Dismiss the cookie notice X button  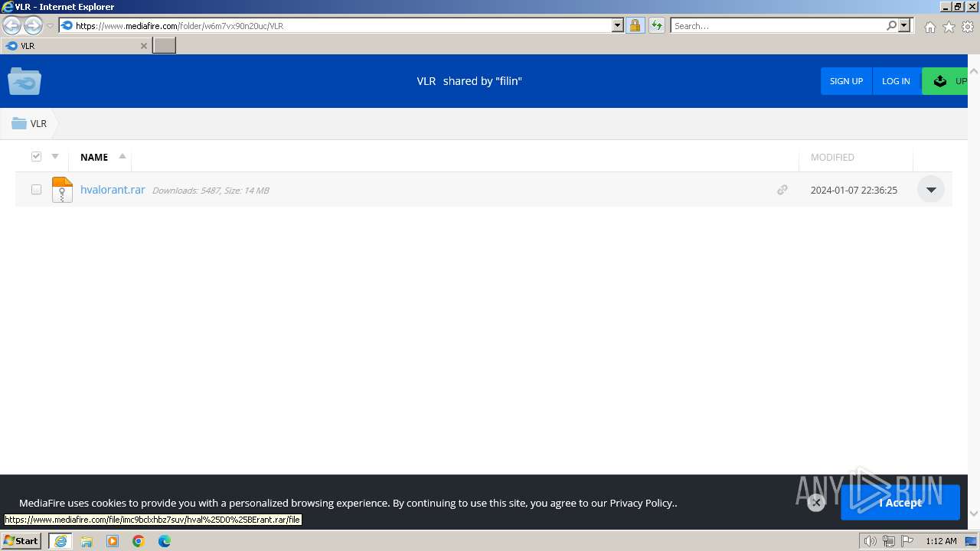tap(816, 503)
